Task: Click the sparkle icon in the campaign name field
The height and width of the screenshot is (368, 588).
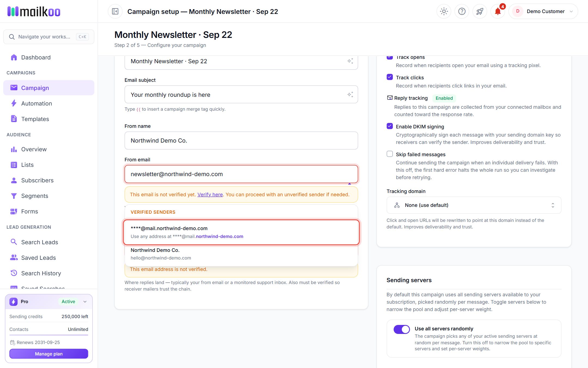Action: coord(350,61)
